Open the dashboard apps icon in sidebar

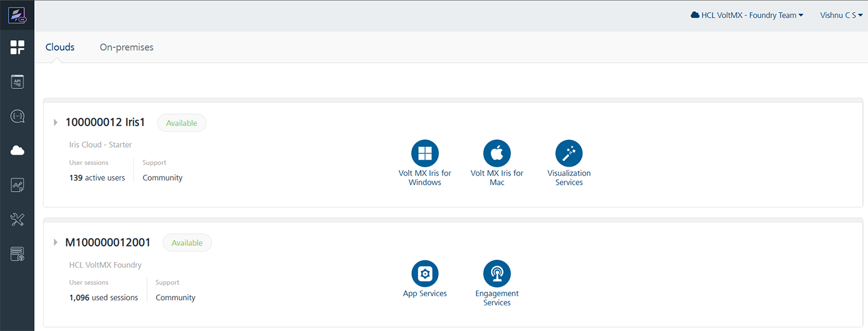click(17, 47)
